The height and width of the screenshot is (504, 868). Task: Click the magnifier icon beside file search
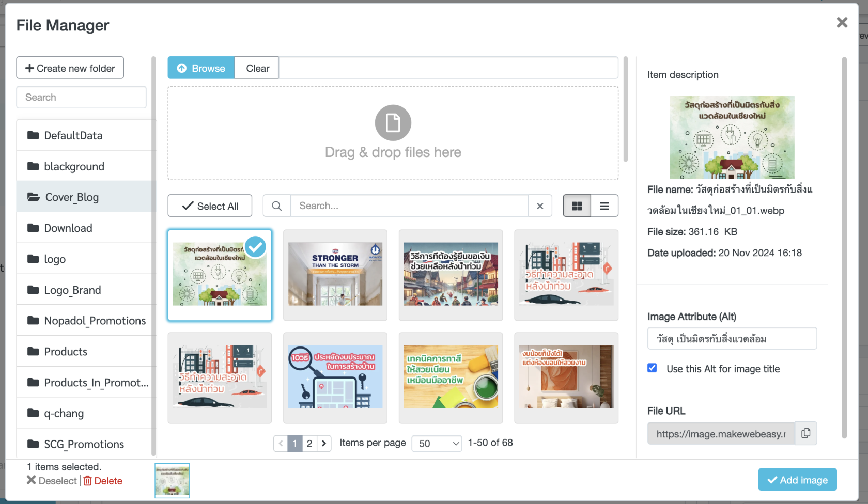click(x=277, y=206)
